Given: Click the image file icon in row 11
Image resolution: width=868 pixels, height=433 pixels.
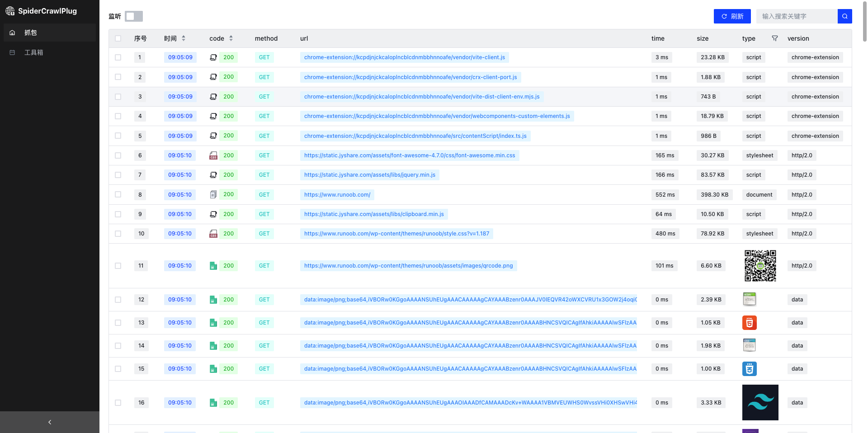Looking at the screenshot, I should pos(213,266).
